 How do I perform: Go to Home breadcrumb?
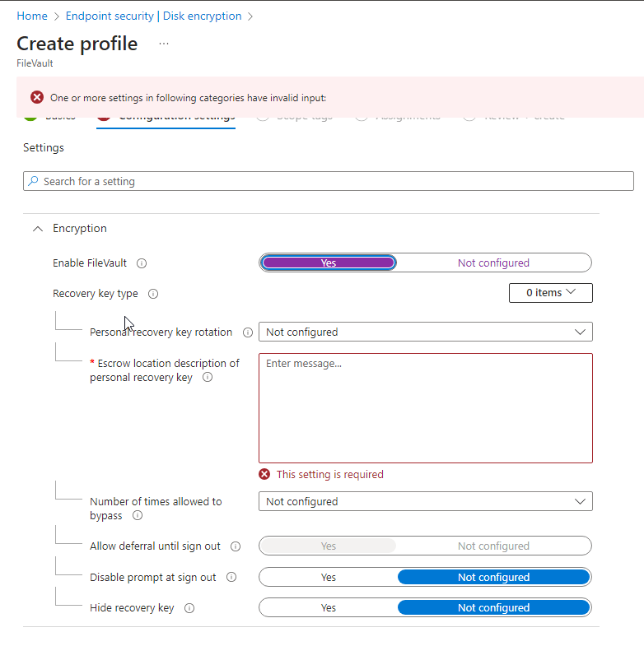pyautogui.click(x=32, y=16)
